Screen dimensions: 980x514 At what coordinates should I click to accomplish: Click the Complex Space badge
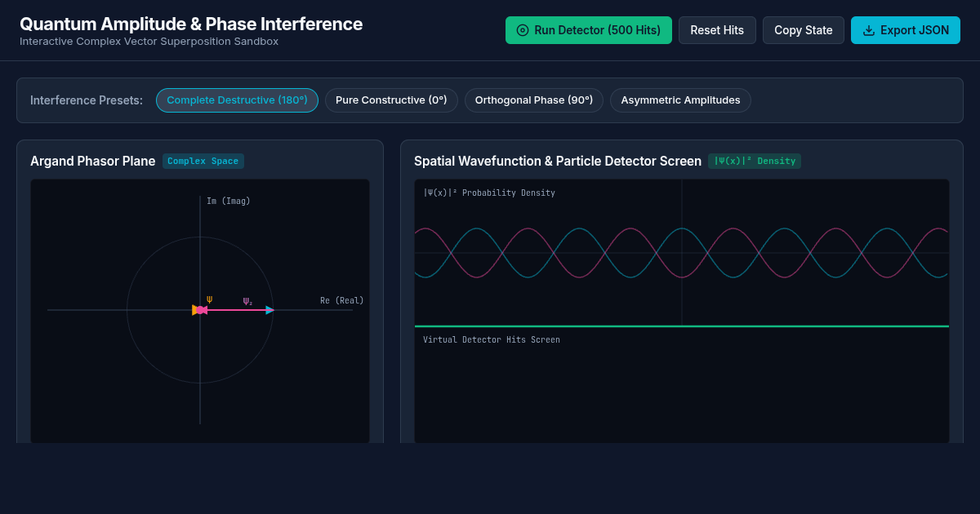click(203, 162)
